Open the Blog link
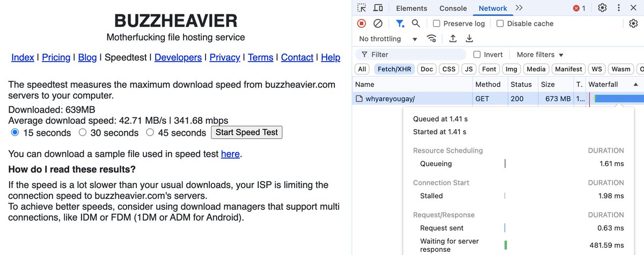This screenshot has width=644, height=255. [x=87, y=57]
